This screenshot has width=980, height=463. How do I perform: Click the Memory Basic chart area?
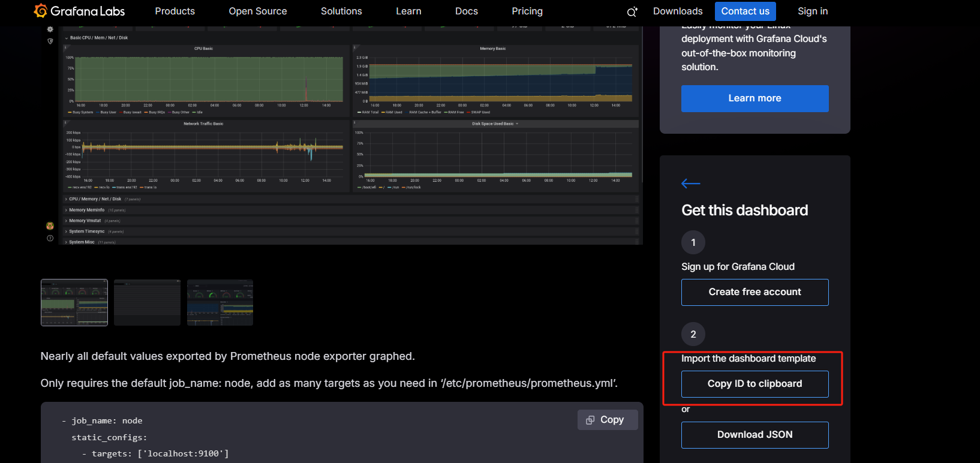click(502, 79)
